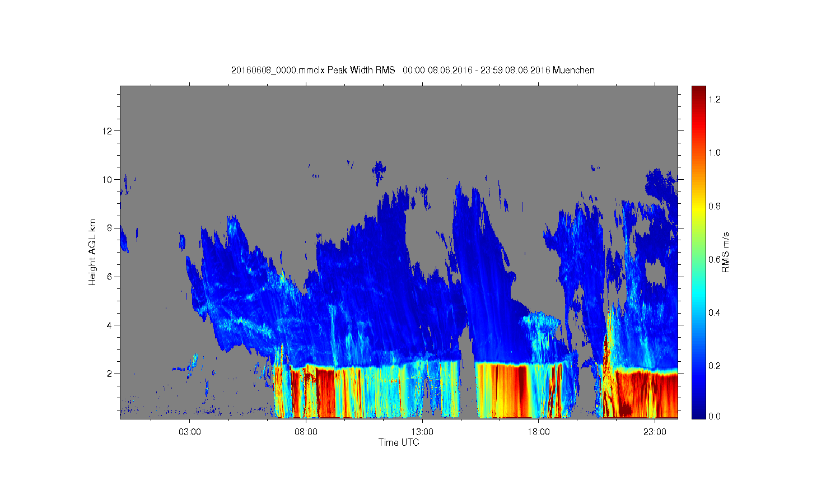The image size is (840, 504).
Task: Click the height tick label 6
Action: click(x=110, y=277)
